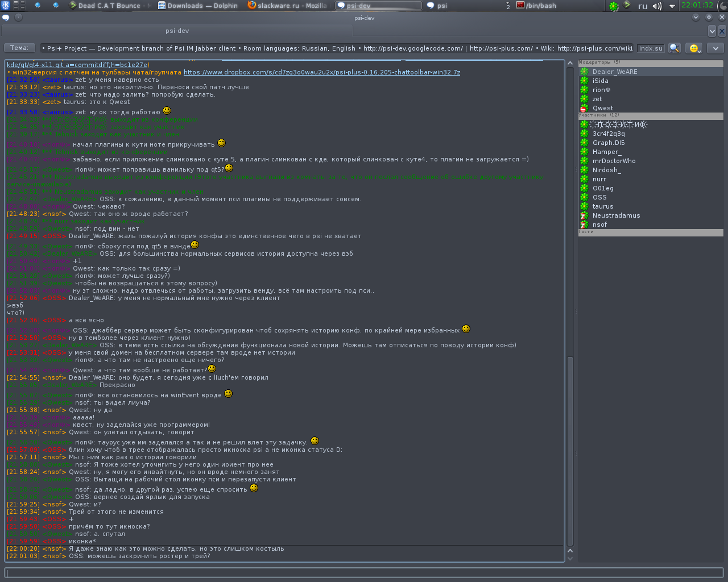Select OSS in the participant list
Screen dimensions: 728x582
[651, 197]
